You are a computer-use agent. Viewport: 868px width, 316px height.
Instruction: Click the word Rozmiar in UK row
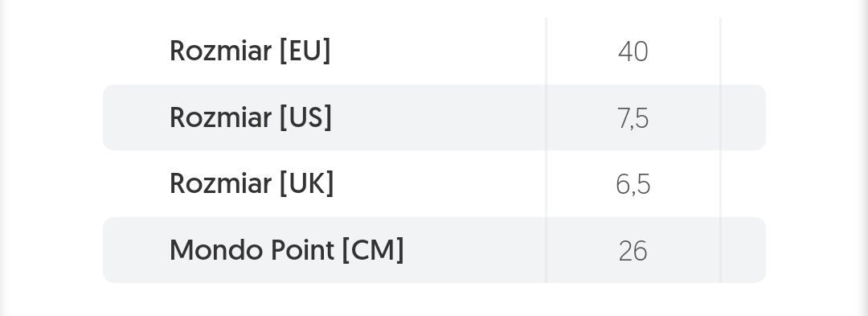click(221, 184)
